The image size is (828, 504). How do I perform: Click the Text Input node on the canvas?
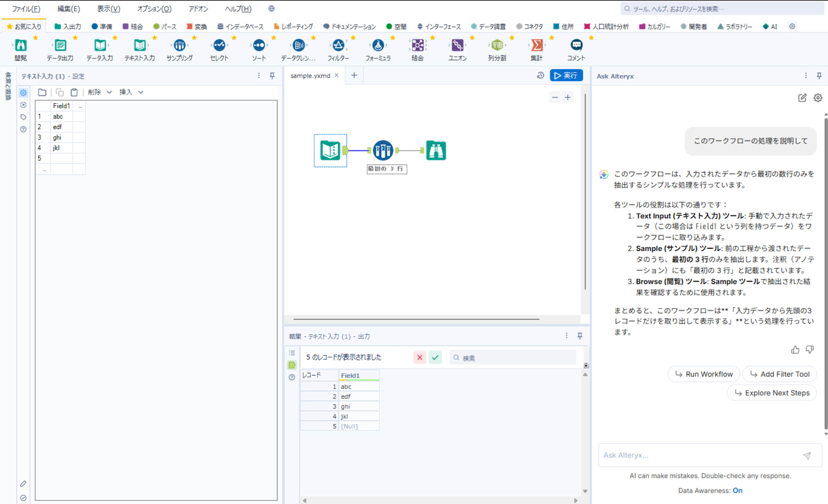click(330, 151)
